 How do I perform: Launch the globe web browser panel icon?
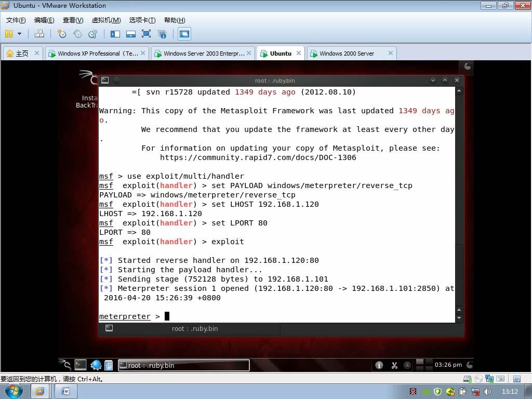pyautogui.click(x=96, y=365)
